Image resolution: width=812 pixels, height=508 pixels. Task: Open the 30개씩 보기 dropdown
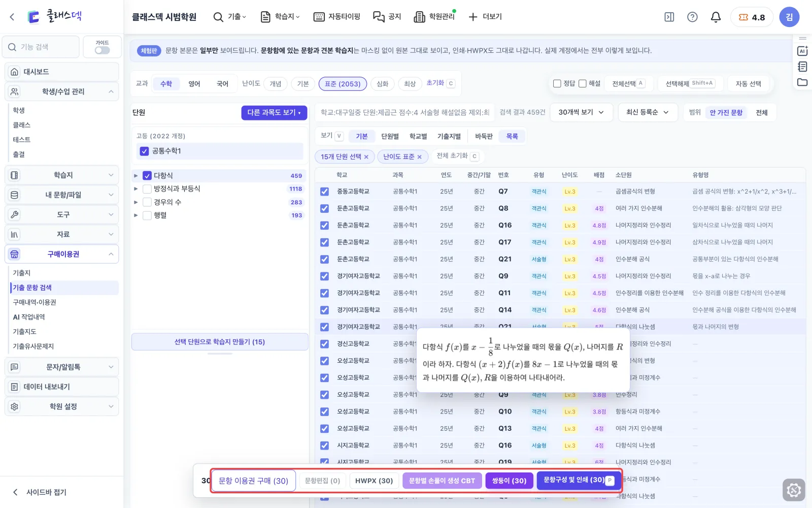[x=582, y=112]
